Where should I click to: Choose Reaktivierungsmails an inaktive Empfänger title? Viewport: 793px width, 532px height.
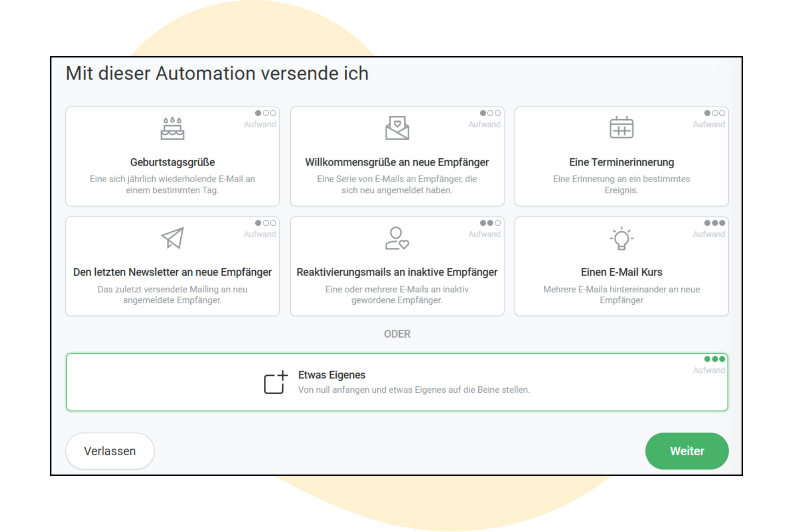(397, 272)
